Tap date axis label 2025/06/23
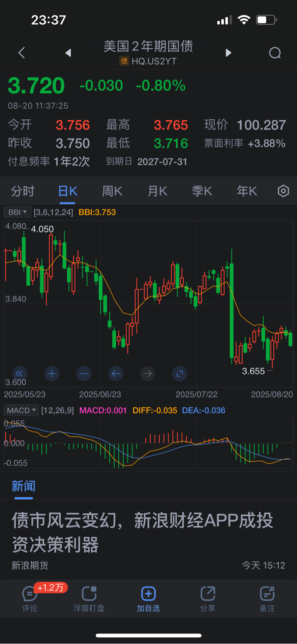The image size is (297, 644). pyautogui.click(x=100, y=394)
